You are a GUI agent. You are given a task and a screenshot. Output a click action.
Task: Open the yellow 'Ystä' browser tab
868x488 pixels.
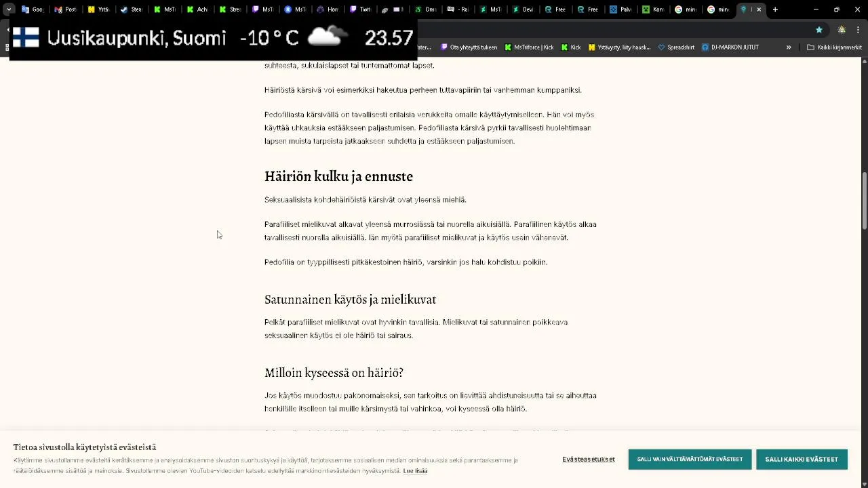98,9
